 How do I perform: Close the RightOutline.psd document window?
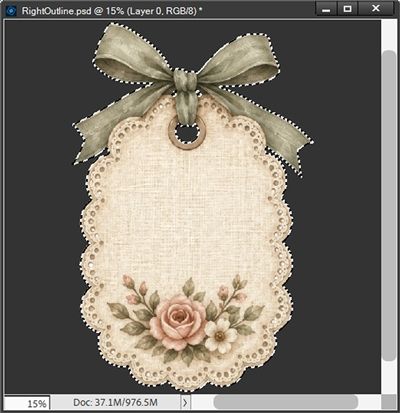[x=376, y=9]
